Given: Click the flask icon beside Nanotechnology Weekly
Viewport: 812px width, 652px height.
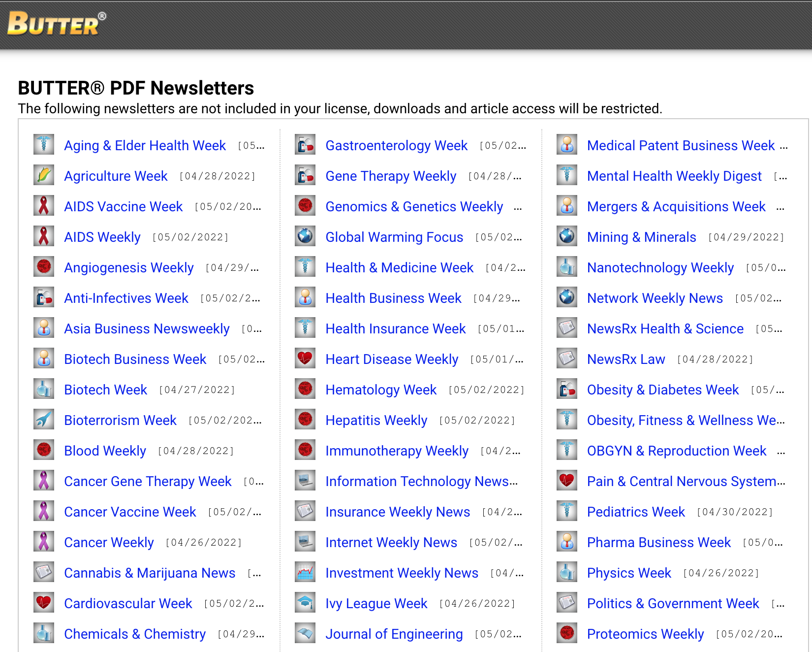Looking at the screenshot, I should click(x=567, y=267).
